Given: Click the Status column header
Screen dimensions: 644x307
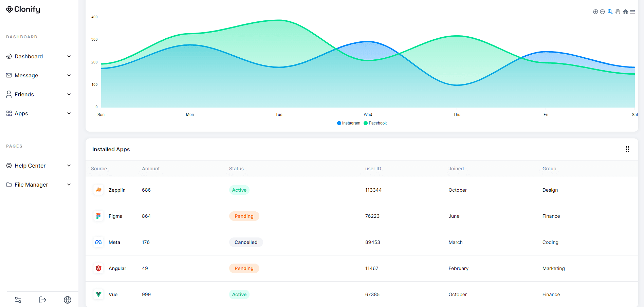Looking at the screenshot, I should point(236,169).
